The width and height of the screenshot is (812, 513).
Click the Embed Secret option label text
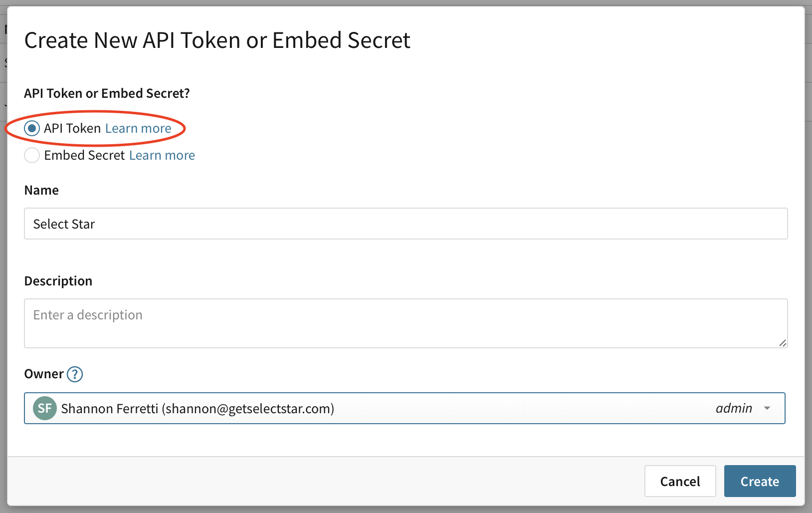pyautogui.click(x=84, y=155)
